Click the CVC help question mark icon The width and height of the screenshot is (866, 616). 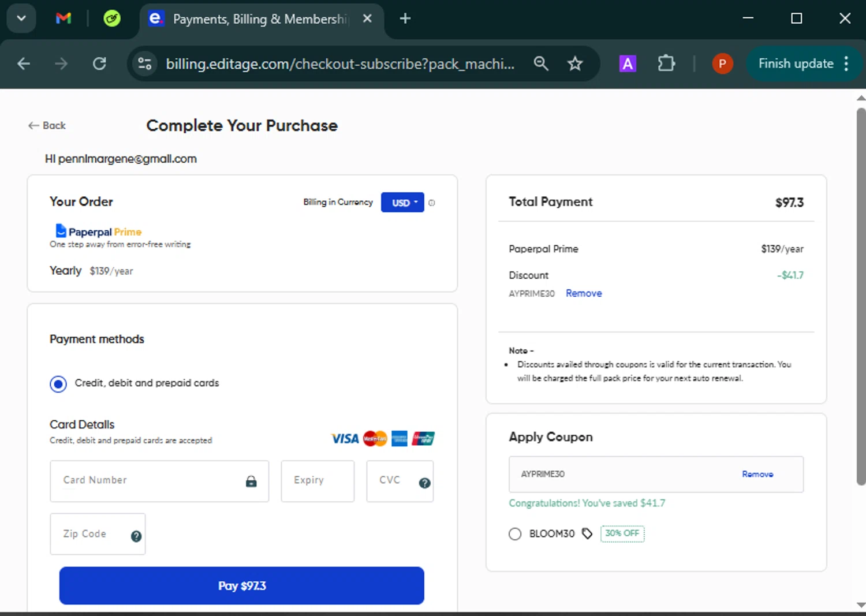(425, 483)
